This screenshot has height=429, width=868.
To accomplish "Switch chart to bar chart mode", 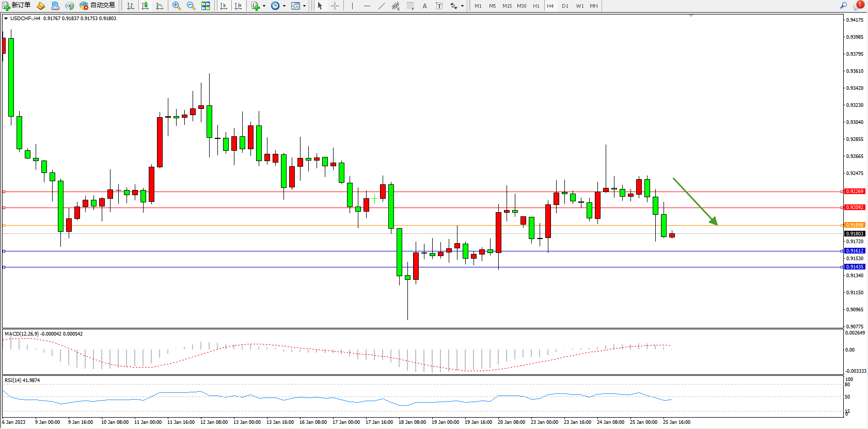I will pos(131,6).
